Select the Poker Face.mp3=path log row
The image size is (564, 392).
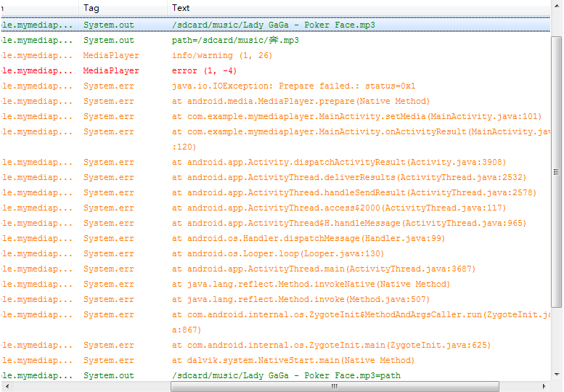click(276, 375)
